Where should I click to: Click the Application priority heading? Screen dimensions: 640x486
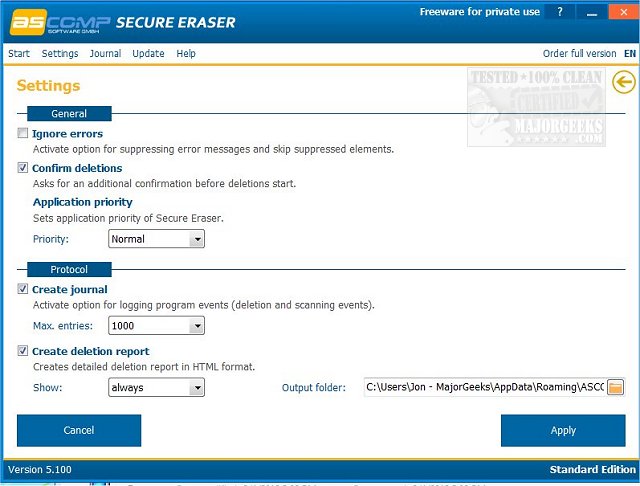pos(83,202)
